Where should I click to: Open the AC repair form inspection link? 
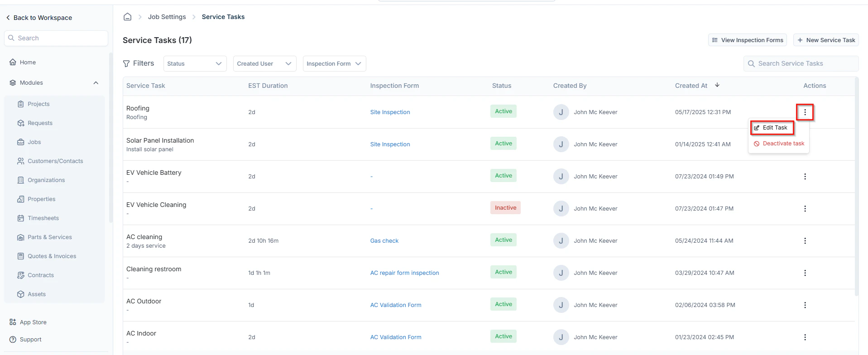coord(404,273)
